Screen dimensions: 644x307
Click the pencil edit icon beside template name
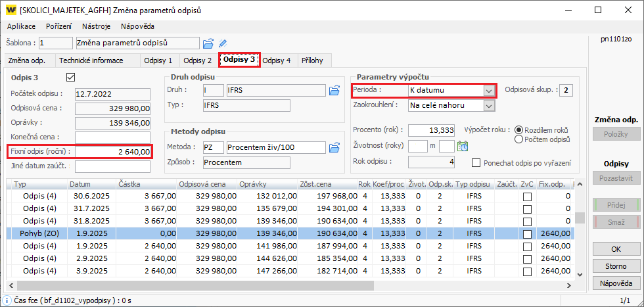tap(223, 43)
